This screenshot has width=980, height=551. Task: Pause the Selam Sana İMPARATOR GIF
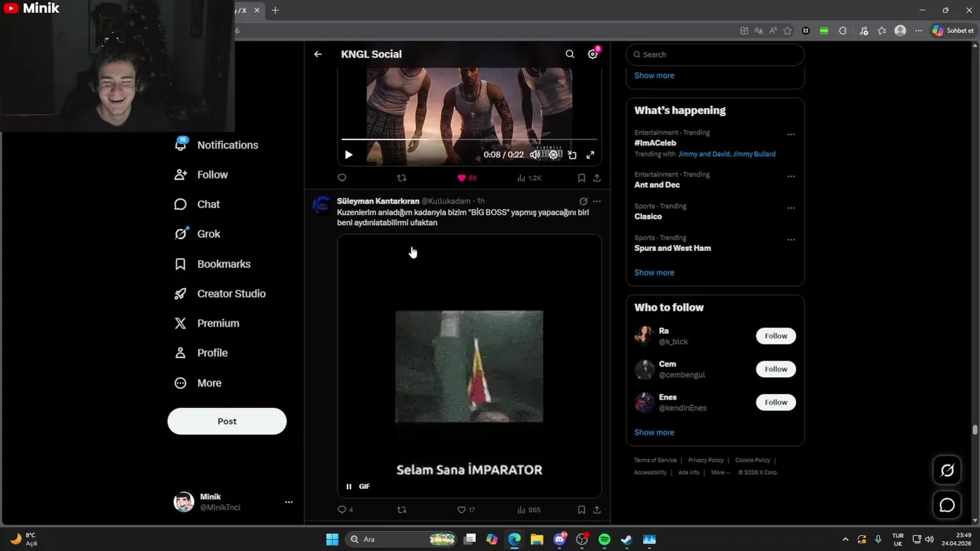349,487
